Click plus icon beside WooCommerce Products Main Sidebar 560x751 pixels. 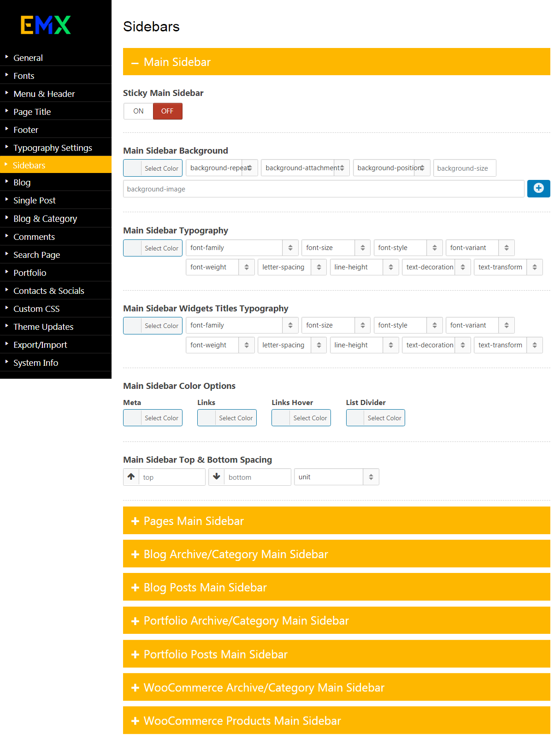coord(135,721)
